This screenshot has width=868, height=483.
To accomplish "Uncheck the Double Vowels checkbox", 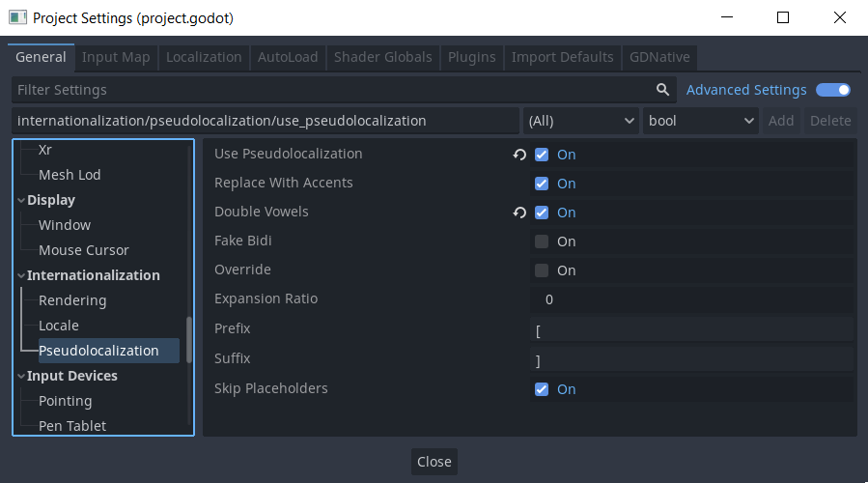I will pos(542,213).
